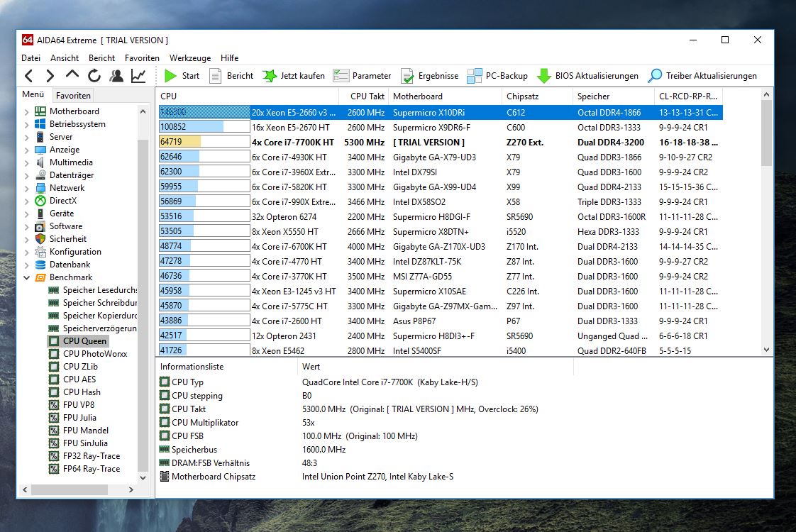The width and height of the screenshot is (796, 532).
Task: Click the Ergebnisse toolbar button
Action: pos(430,76)
